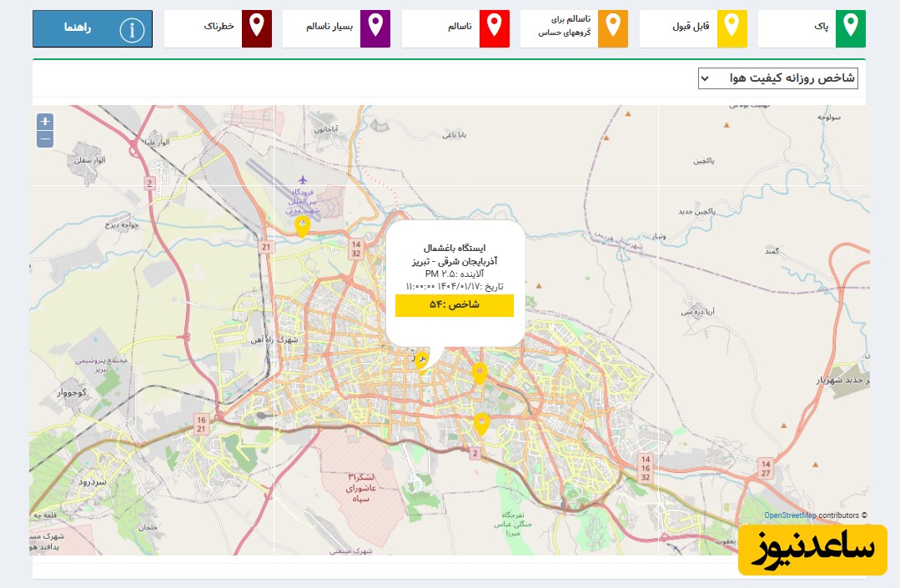Select the southernmost yellow station marker on the map
Screen dimensions: 900x588
(x=481, y=424)
